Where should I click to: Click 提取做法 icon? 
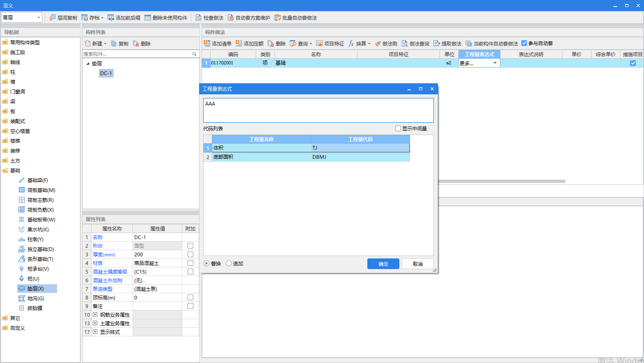click(x=437, y=43)
